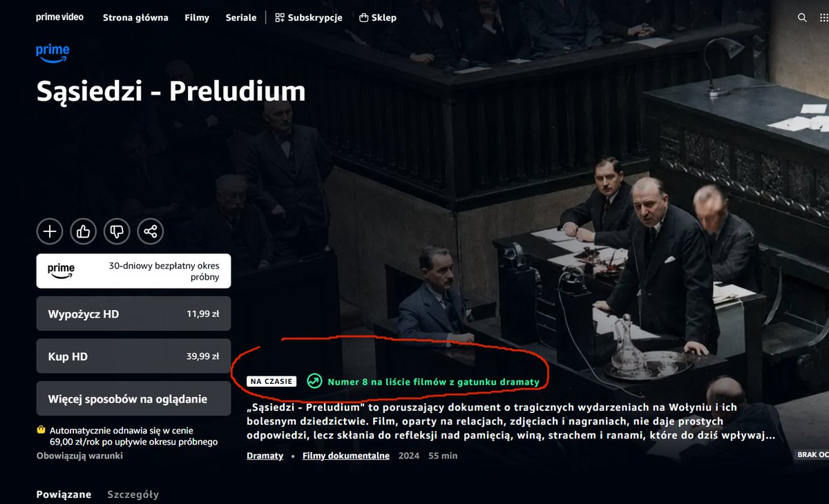
Task: Select Kup HD for 39,99 zł
Action: pos(133,356)
